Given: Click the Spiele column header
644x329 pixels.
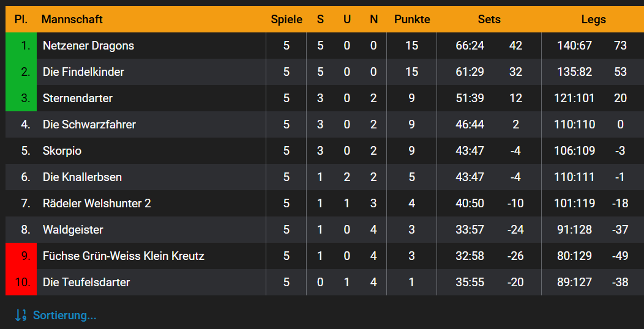Looking at the screenshot, I should (x=286, y=19).
